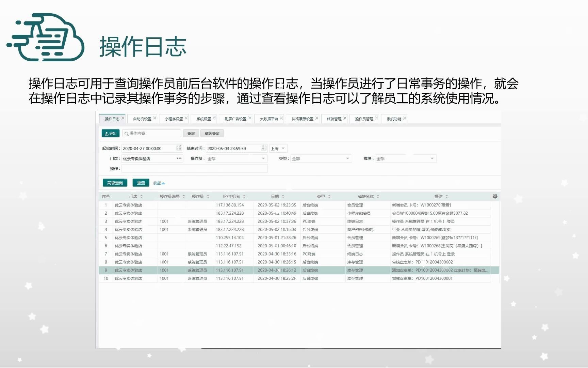Open the 副屏广告设置 tab
Screen dimensions: 588x368
[235, 119]
